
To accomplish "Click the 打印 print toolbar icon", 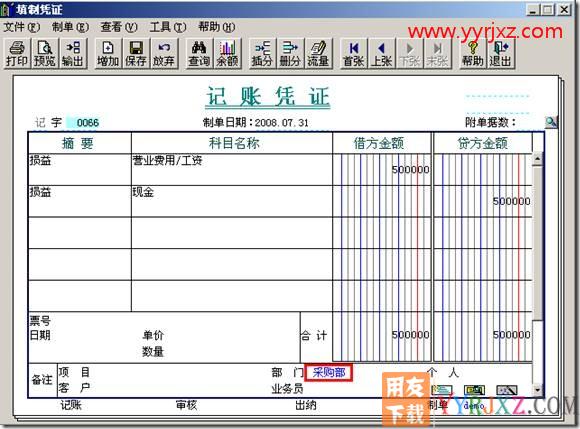I will point(17,54).
